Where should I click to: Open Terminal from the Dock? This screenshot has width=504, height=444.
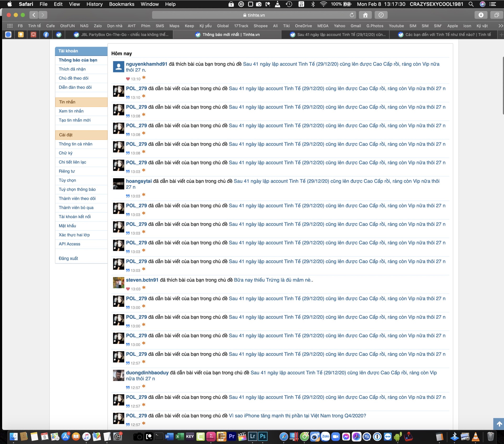tap(159, 437)
